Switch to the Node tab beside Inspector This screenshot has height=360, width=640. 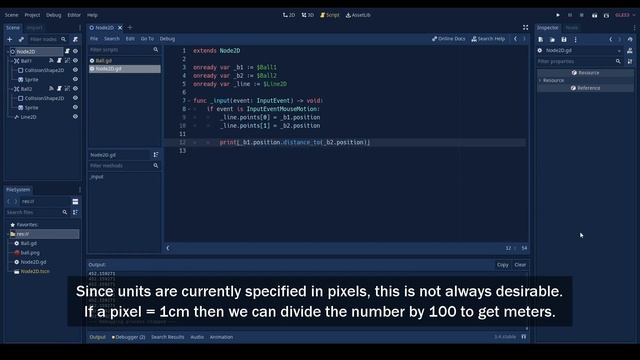click(572, 28)
